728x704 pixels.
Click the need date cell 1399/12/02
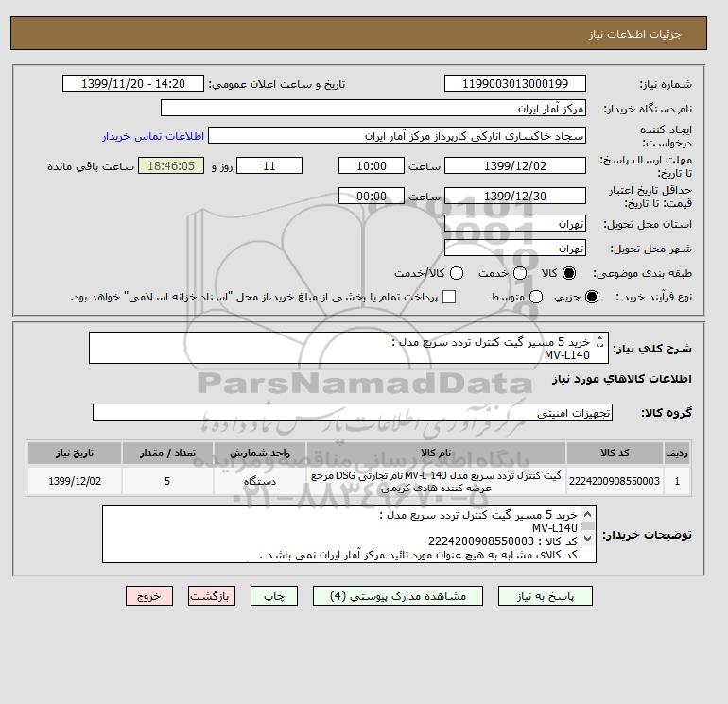coord(75,481)
